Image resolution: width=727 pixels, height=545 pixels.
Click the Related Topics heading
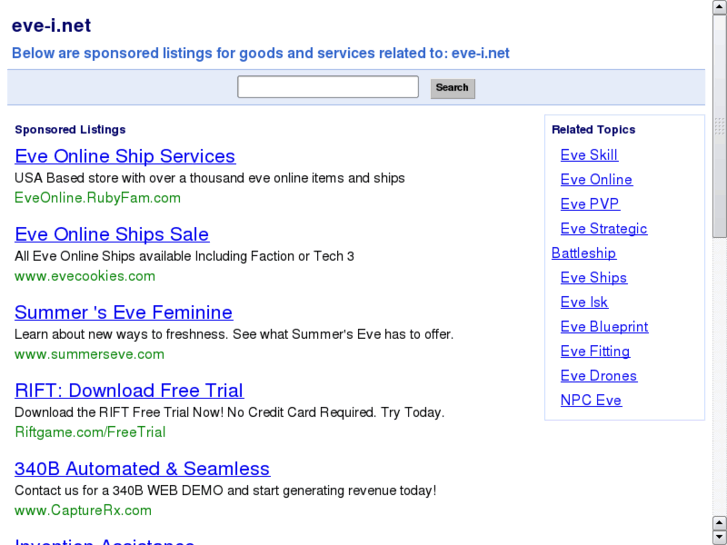[593, 130]
